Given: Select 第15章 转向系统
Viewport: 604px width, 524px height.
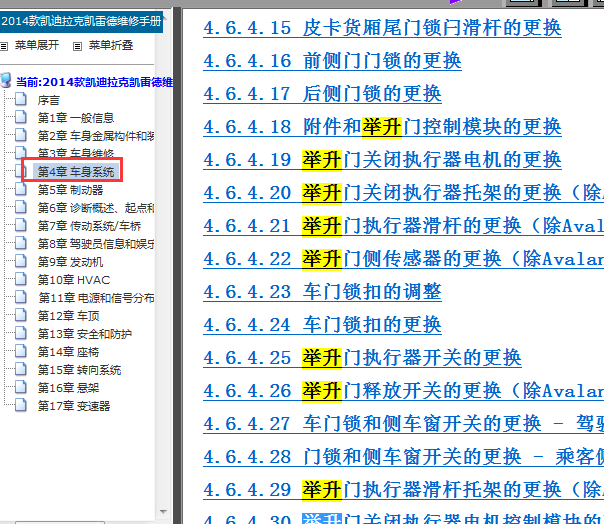Looking at the screenshot, I should click(79, 370).
